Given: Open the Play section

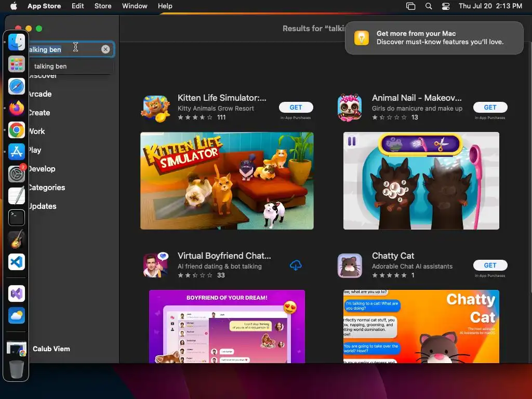Looking at the screenshot, I should [35, 150].
